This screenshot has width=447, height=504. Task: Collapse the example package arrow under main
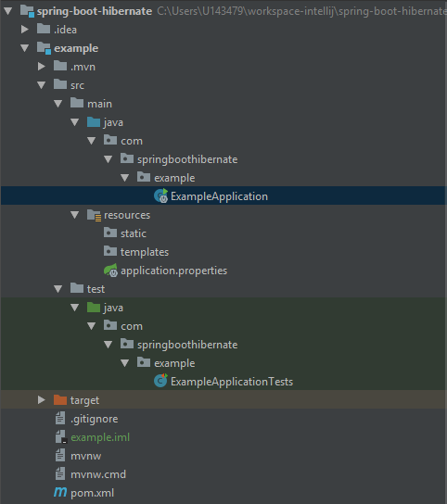point(125,178)
